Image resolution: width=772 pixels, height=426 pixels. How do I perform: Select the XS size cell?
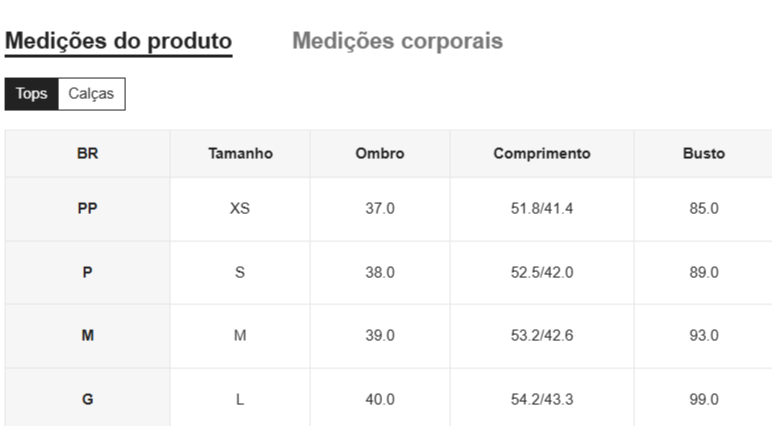[240, 209]
